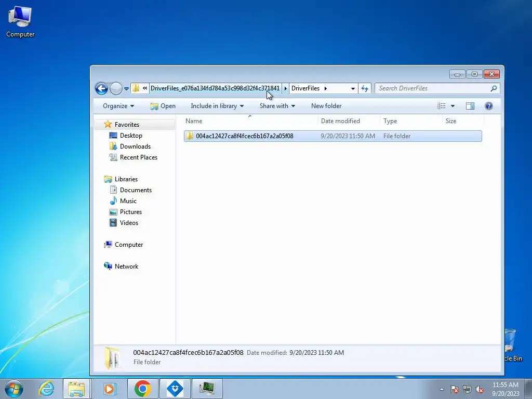Launch Internet Explorer from taskbar
The image size is (532, 399).
coord(46,389)
